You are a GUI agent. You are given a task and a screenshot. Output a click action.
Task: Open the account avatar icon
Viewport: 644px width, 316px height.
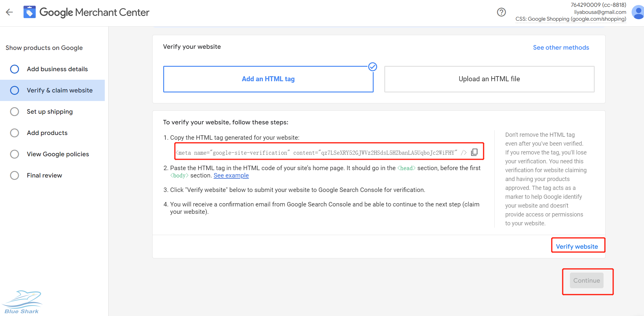[x=638, y=12]
